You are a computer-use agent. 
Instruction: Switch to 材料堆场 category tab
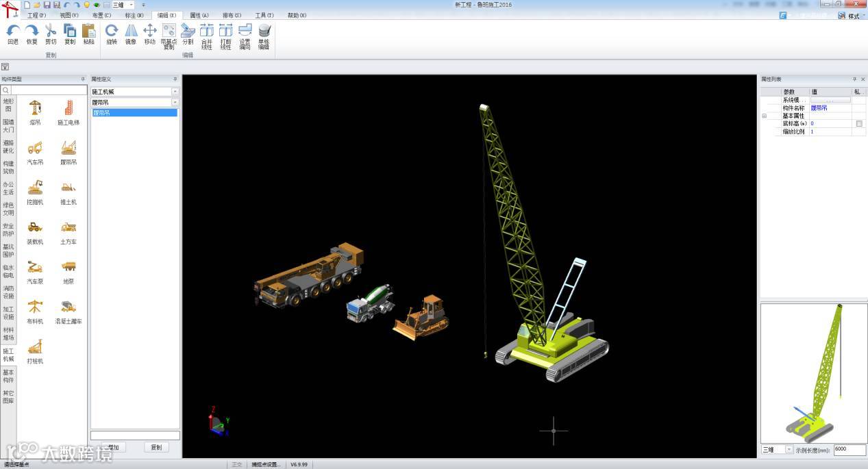pos(8,334)
